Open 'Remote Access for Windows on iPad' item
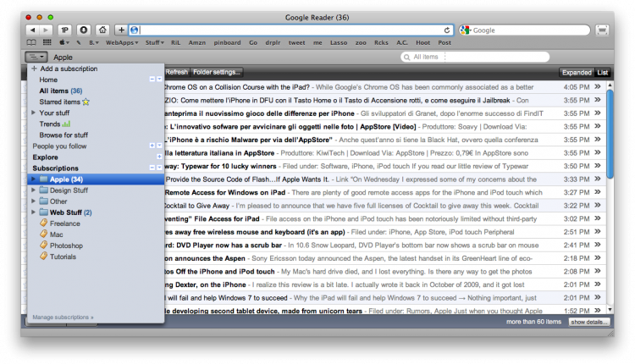This screenshot has height=364, width=635. 225,192
